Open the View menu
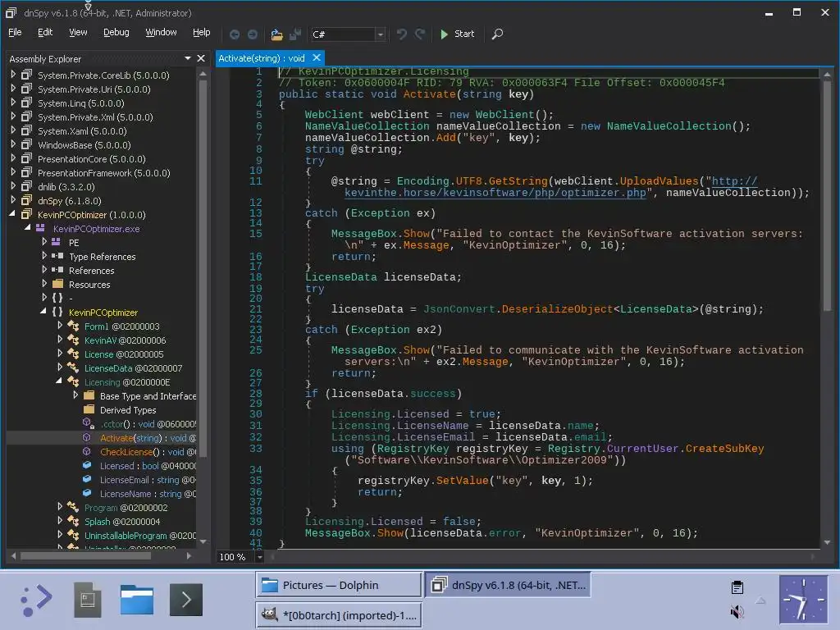Viewport: 840px width, 630px height. point(78,32)
